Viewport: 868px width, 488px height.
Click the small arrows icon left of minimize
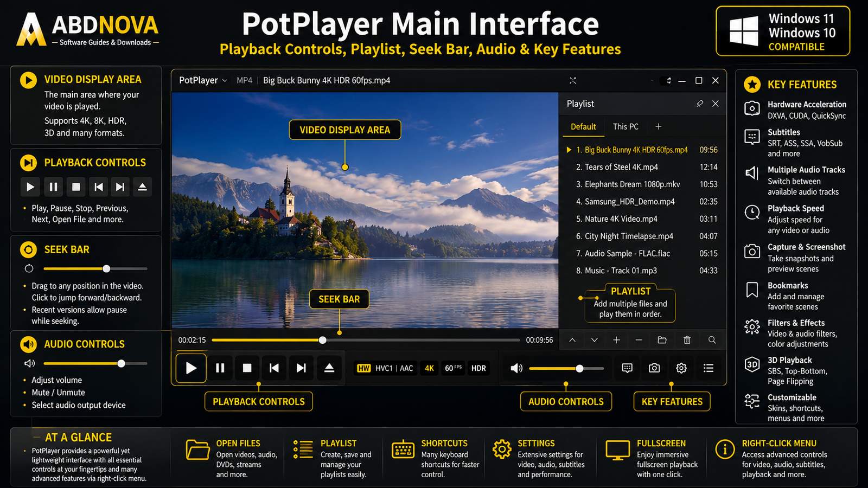(x=668, y=80)
